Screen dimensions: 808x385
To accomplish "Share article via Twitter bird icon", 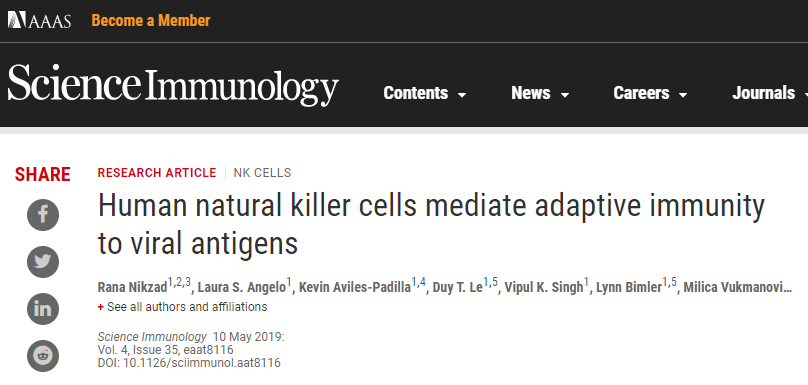I will pyautogui.click(x=43, y=262).
